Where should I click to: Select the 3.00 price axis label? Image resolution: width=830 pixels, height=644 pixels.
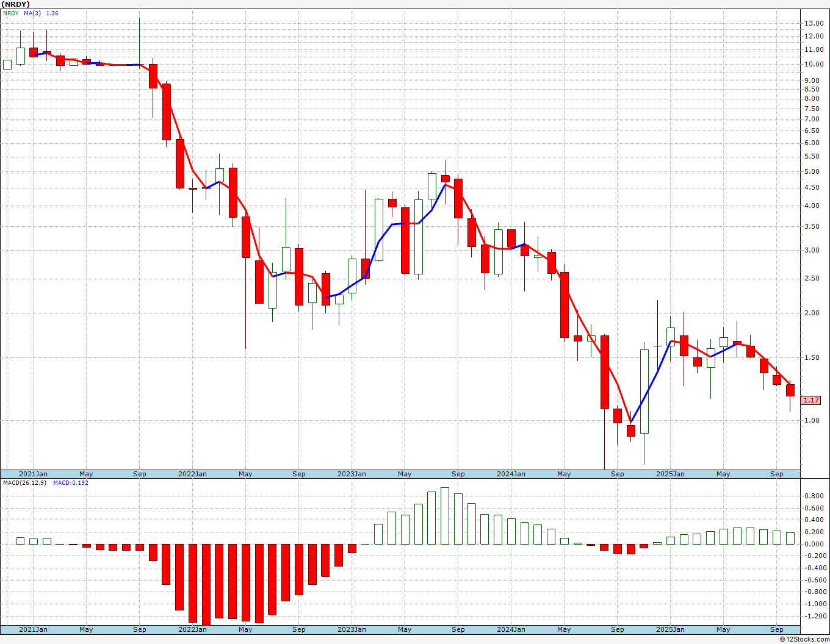[x=812, y=250]
